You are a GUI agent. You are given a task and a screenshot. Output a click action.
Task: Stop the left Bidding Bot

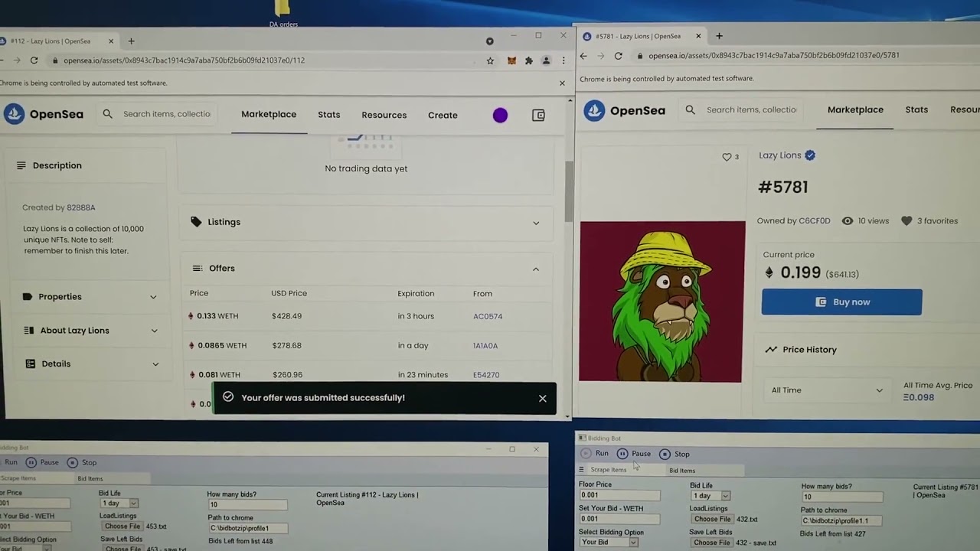pos(82,462)
